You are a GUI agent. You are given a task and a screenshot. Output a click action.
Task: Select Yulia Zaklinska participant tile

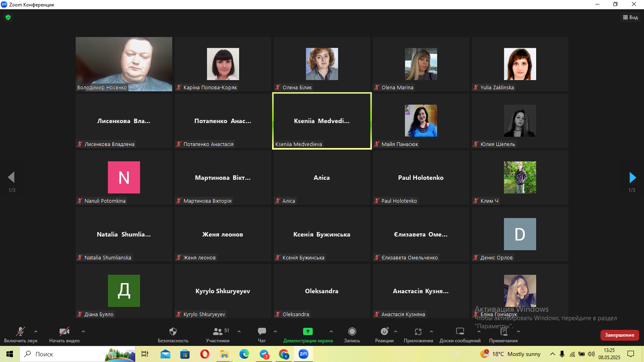point(520,64)
